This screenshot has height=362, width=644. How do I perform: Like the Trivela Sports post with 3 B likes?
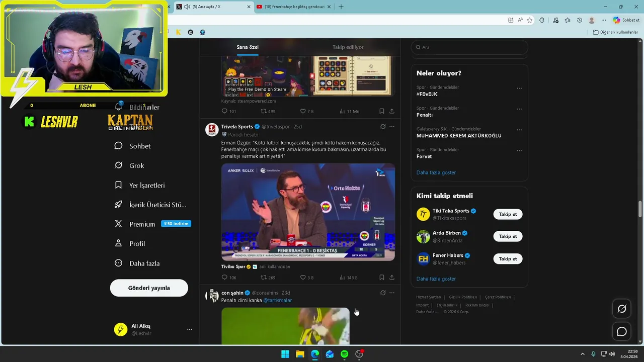click(306, 278)
